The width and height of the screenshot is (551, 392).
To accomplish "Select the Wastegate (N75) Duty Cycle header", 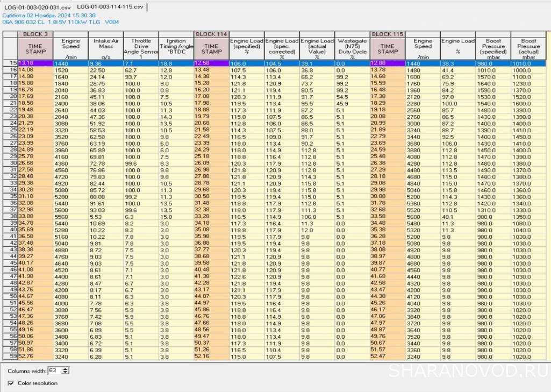I will click(352, 48).
